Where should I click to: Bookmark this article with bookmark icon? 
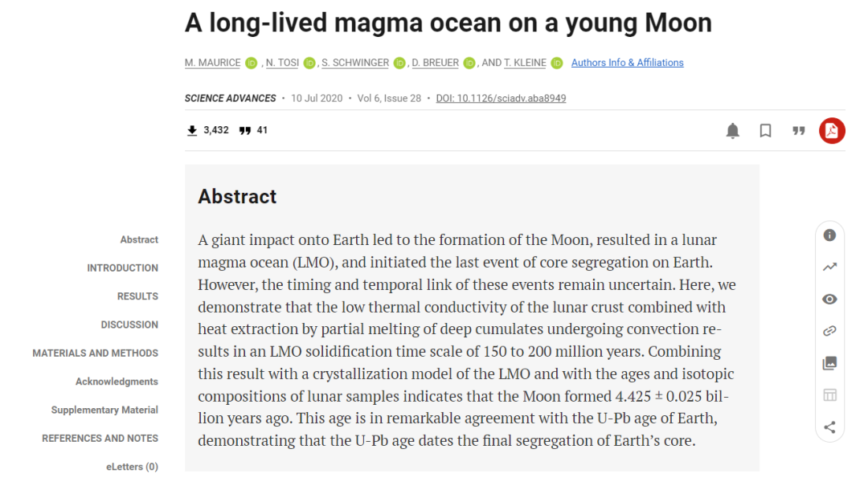coord(765,130)
